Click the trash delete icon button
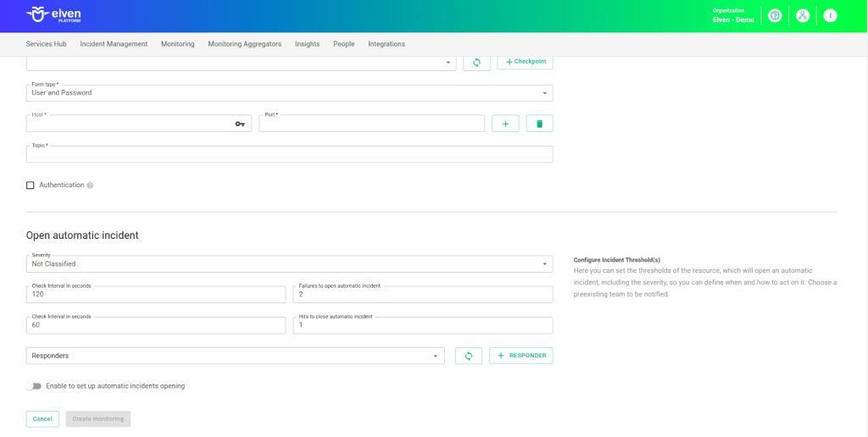This screenshot has width=868, height=437. click(539, 124)
